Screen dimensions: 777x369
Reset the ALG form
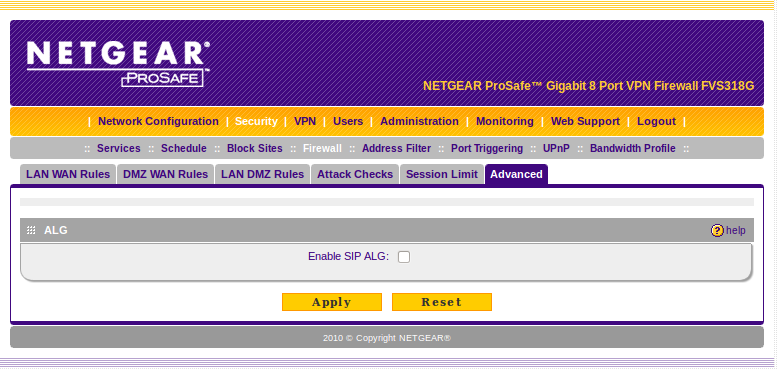(x=442, y=302)
